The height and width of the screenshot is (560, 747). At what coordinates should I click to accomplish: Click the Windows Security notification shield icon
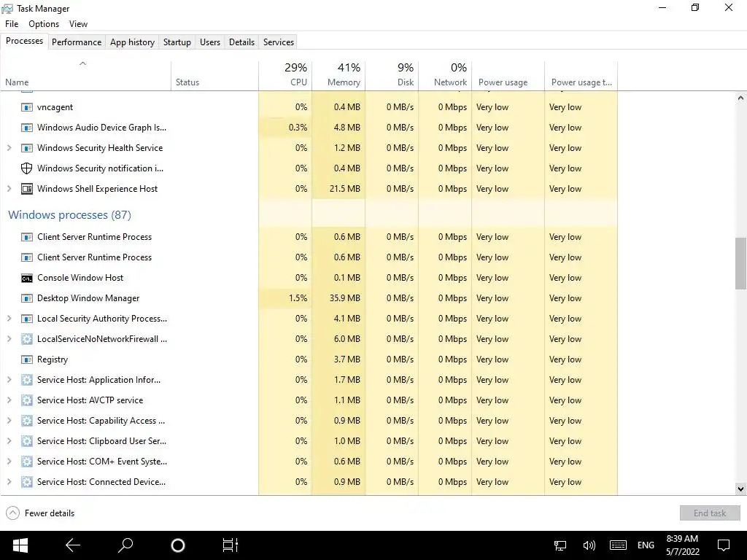coord(27,168)
